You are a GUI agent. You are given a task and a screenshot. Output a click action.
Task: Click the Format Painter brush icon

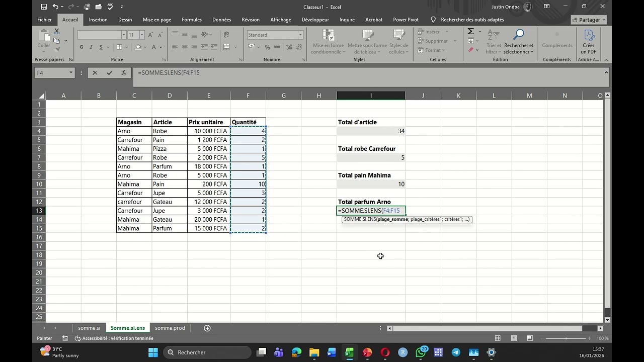(x=57, y=49)
